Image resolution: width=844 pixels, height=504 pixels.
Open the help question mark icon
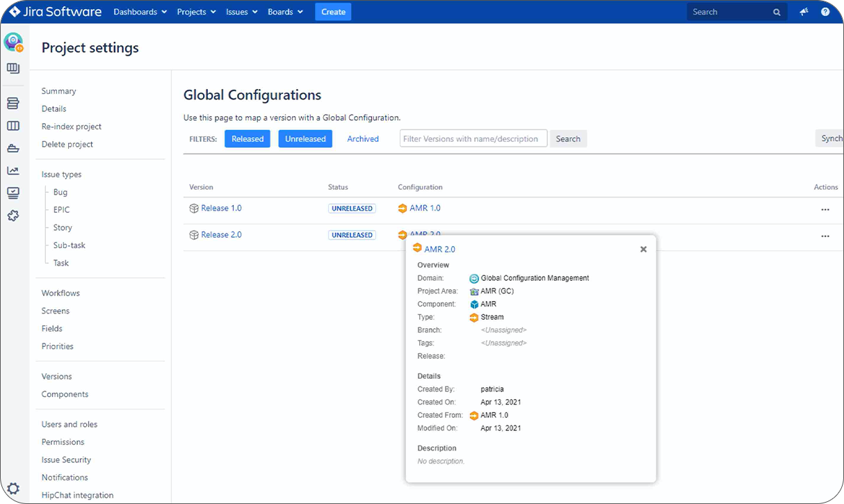click(825, 12)
